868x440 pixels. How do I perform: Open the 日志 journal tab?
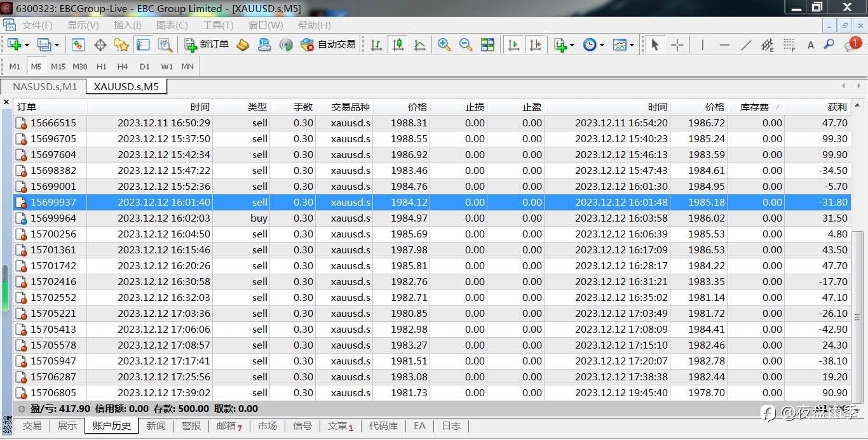[x=451, y=425]
